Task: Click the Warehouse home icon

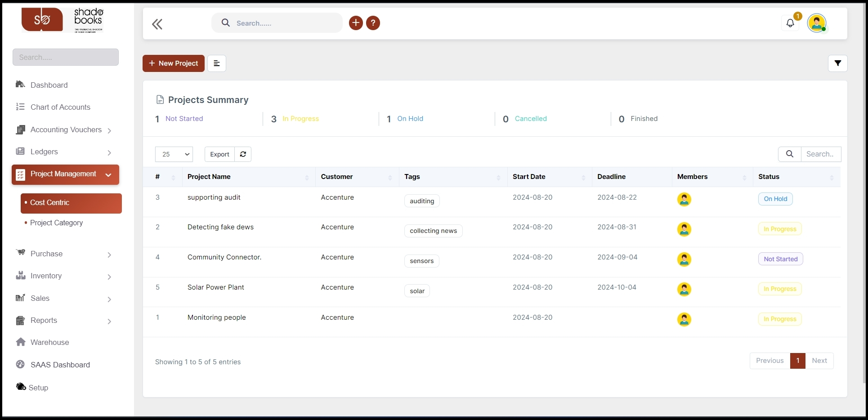Action: coord(21,342)
